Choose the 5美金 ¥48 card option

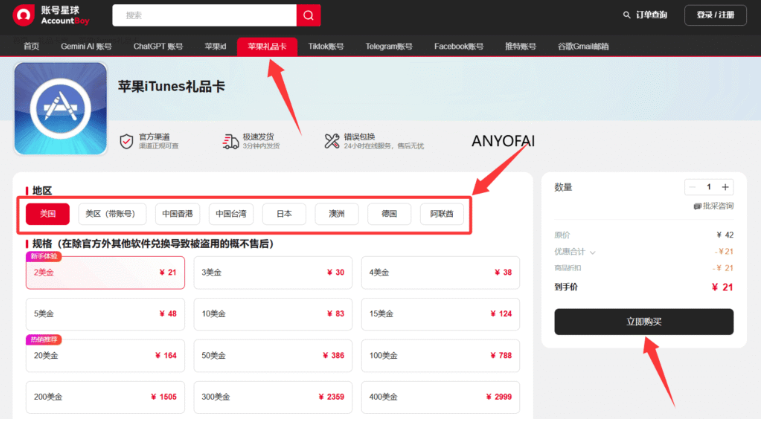(105, 314)
